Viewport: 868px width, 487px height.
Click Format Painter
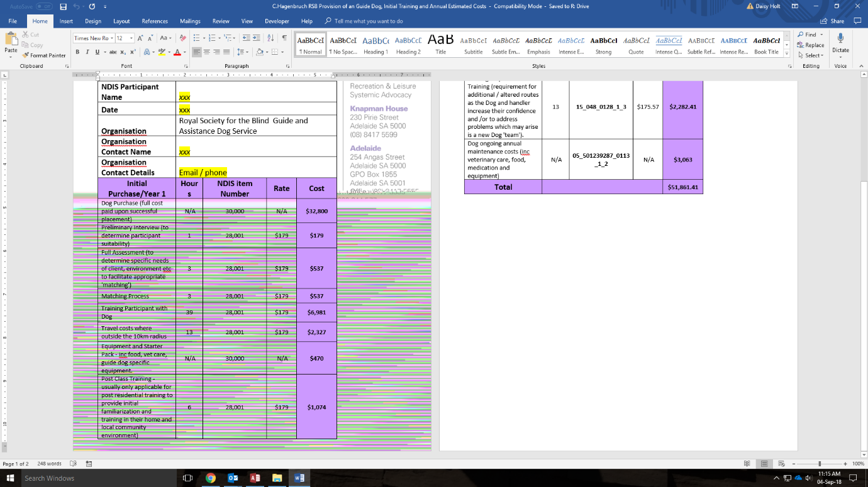click(44, 55)
